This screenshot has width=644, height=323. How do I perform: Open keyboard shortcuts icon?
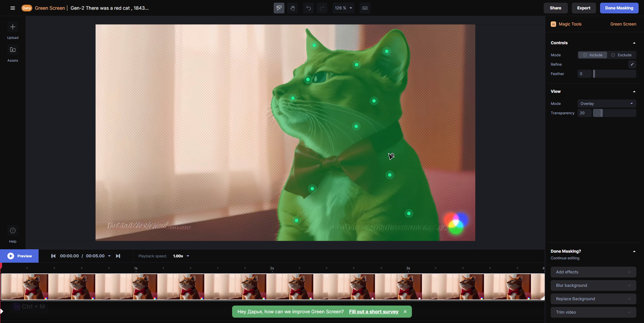pyautogui.click(x=365, y=8)
